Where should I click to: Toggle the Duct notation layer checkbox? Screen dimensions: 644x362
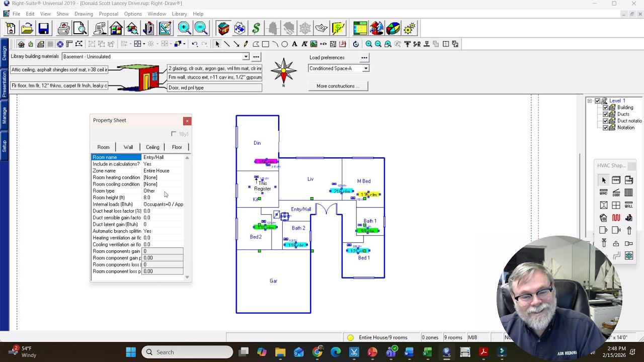click(606, 121)
